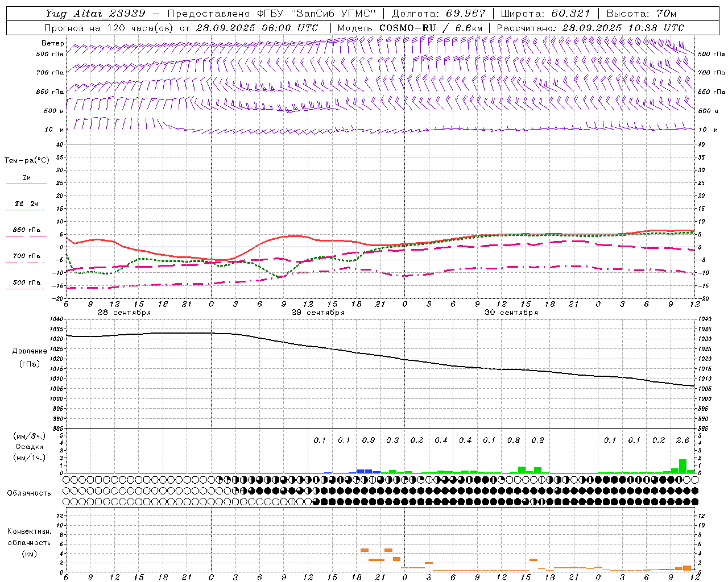
Task: Click the left-axis 500 м wind level label
Action: pos(53,111)
